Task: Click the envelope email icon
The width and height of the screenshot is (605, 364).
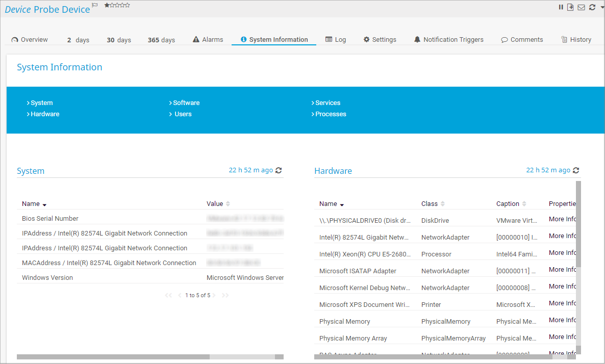Action: pos(581,7)
